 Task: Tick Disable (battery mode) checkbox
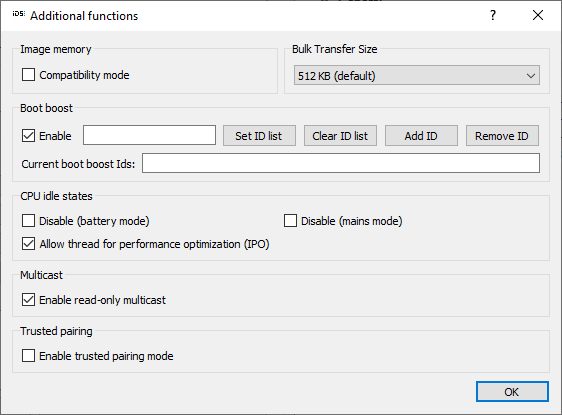[x=28, y=221]
